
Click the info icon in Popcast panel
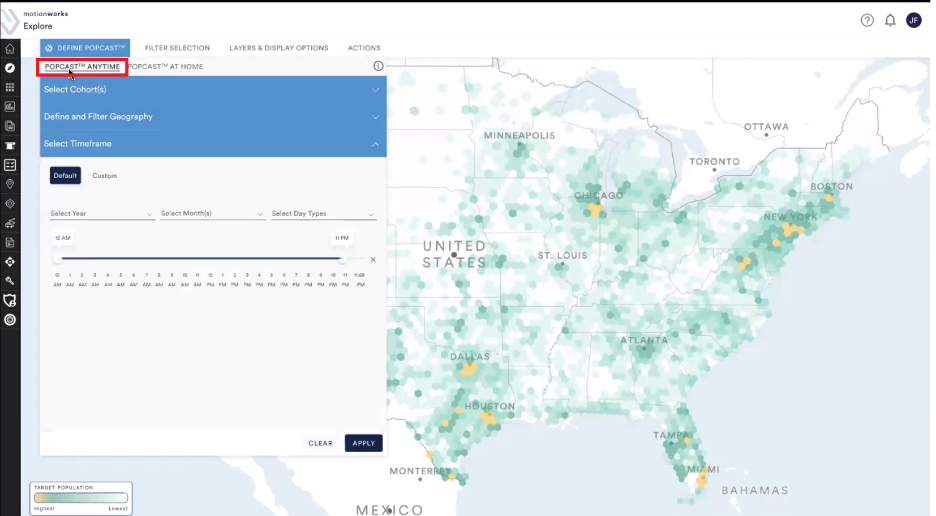click(378, 66)
